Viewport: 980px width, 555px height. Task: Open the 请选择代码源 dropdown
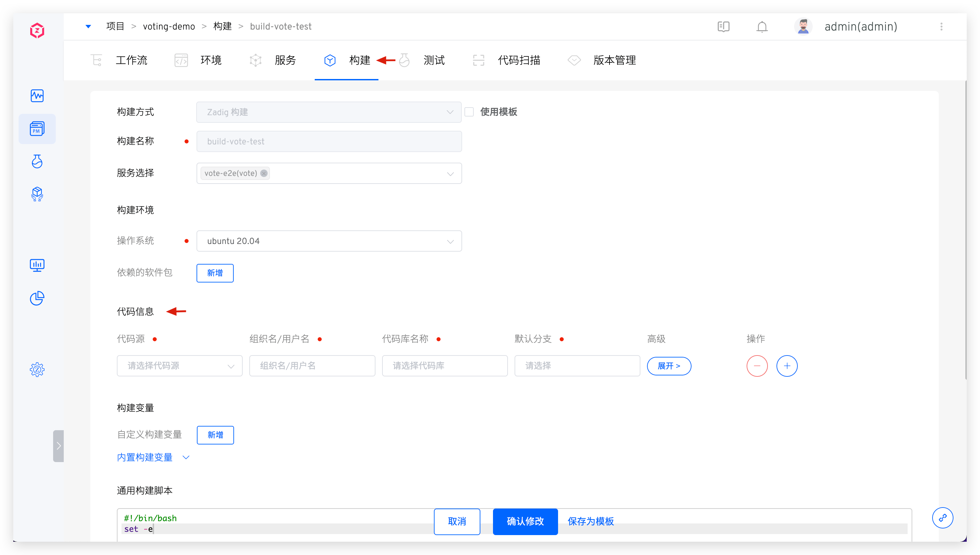tap(179, 366)
